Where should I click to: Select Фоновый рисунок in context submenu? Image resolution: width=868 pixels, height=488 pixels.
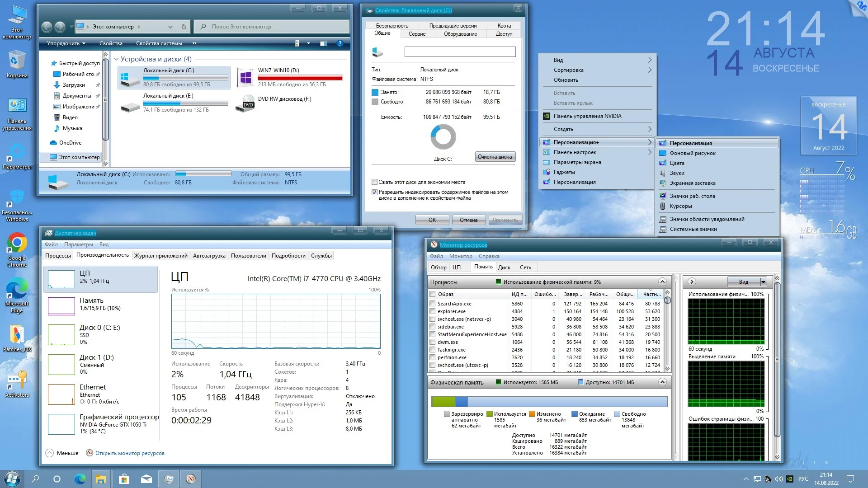(x=692, y=153)
